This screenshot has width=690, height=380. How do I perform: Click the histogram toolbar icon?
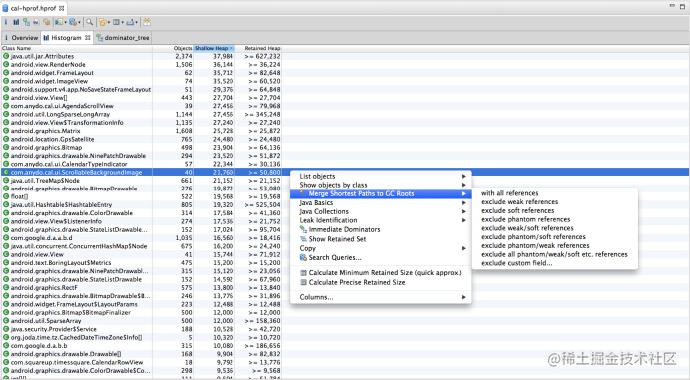tap(16, 22)
